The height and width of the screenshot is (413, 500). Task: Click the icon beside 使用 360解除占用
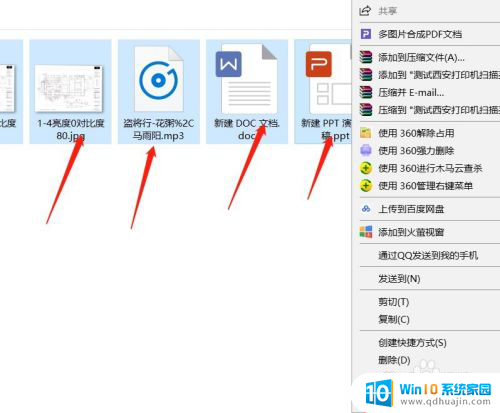coord(366,133)
